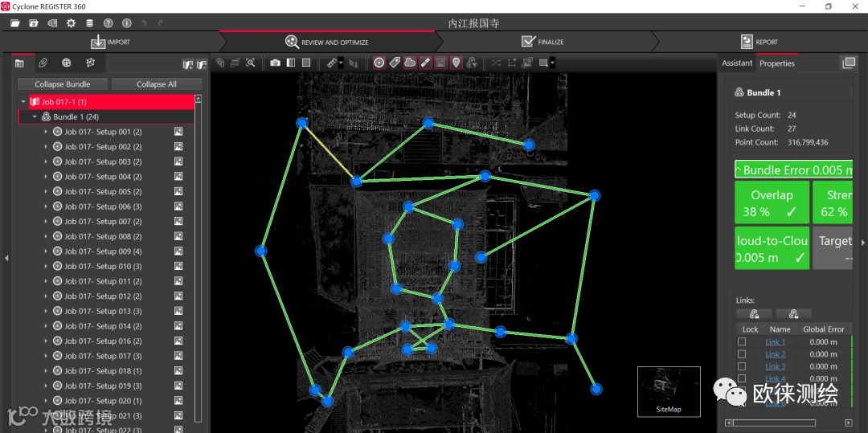Open the database storage icon
This screenshot has width=868, height=433.
click(x=90, y=23)
